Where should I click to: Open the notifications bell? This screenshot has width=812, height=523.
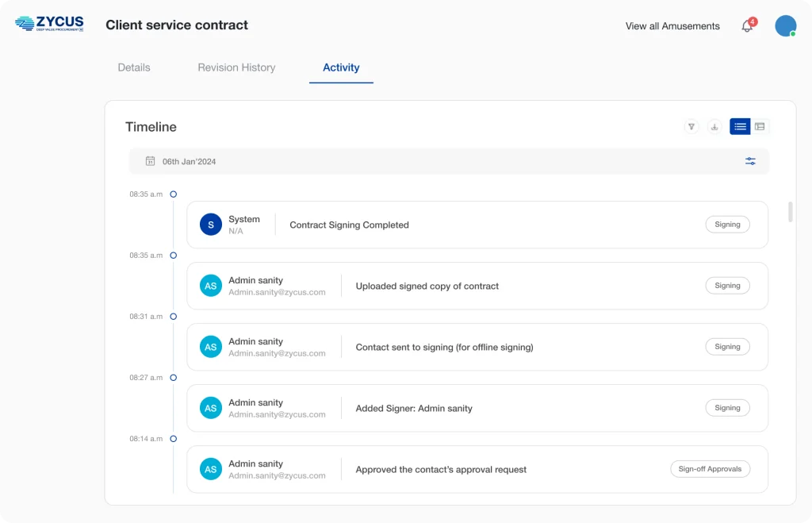pos(747,26)
